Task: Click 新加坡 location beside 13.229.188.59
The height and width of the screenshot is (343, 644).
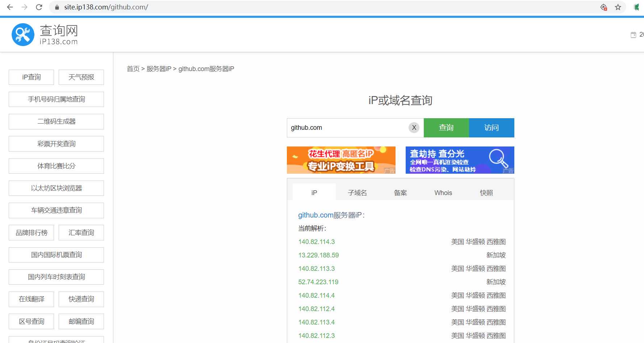Action: pos(496,255)
